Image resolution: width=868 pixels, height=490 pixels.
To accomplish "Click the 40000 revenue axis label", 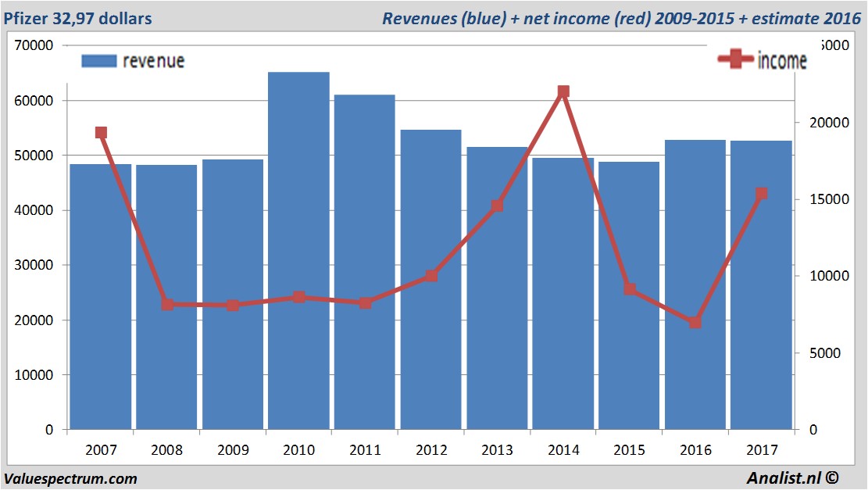I will click(x=34, y=210).
